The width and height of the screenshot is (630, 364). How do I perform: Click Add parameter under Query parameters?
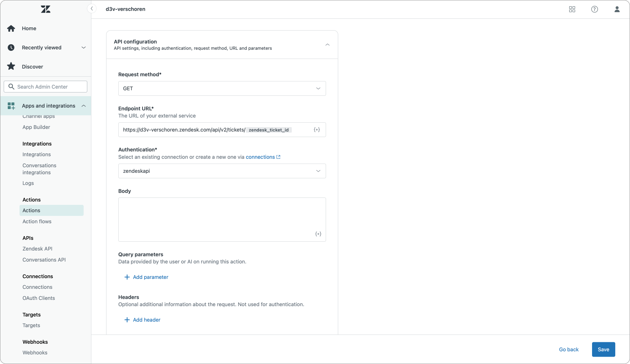(147, 277)
